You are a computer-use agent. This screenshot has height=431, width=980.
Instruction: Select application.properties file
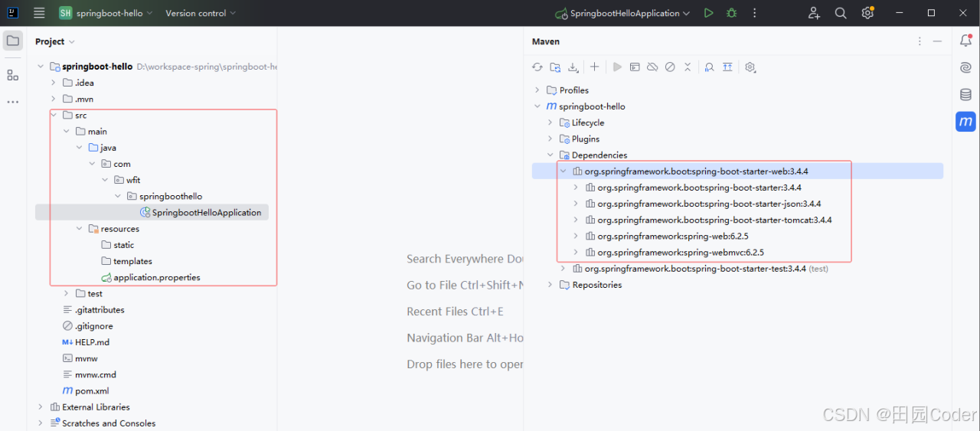click(151, 277)
